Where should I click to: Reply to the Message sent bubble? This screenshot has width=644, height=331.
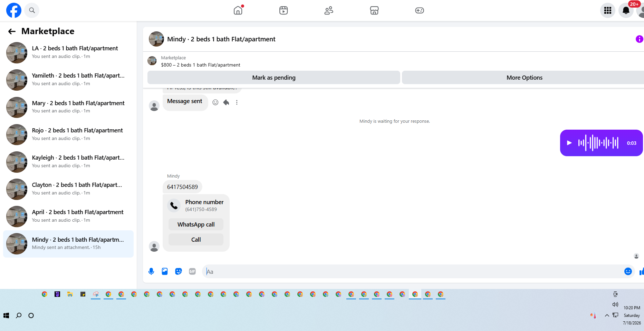coord(226,102)
